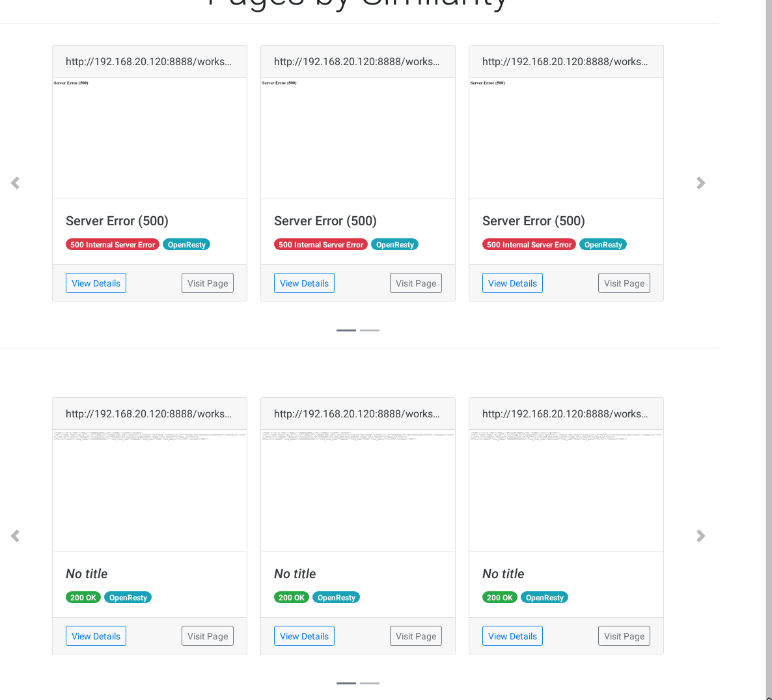Visit Page for first Server Error card
772x700 pixels.
pos(208,283)
